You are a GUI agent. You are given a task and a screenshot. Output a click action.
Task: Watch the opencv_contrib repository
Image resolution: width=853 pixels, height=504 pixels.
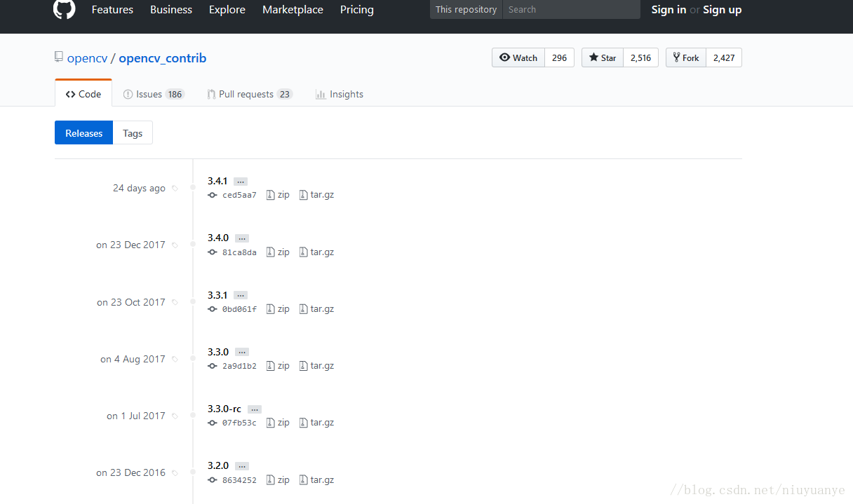coord(518,57)
